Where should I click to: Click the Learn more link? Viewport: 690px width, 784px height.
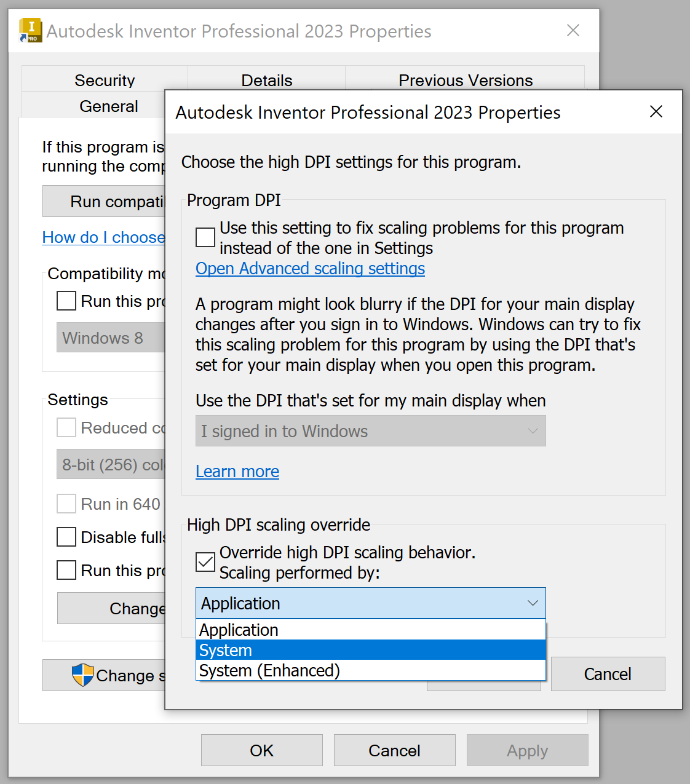(237, 471)
